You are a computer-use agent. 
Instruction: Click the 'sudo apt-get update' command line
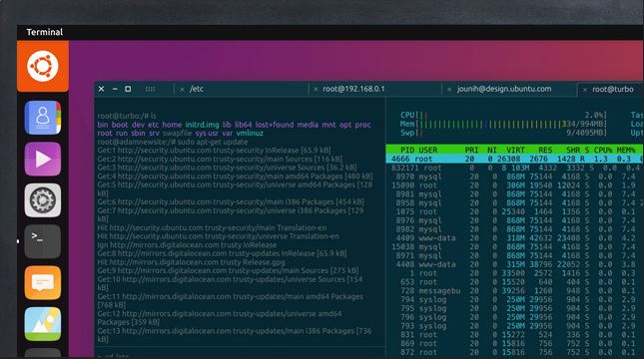click(173, 142)
